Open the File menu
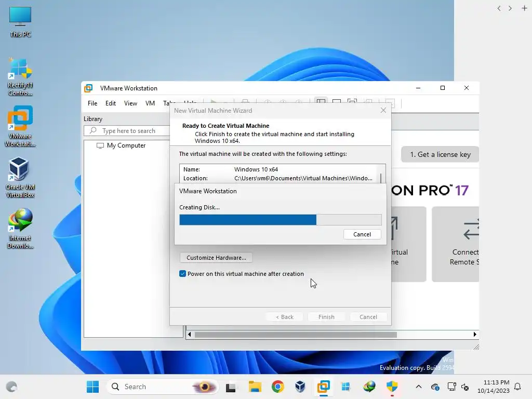 (92, 103)
